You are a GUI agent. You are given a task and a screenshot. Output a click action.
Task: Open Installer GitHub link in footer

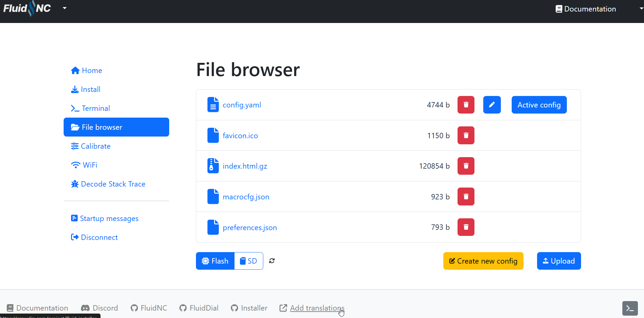coord(249,308)
